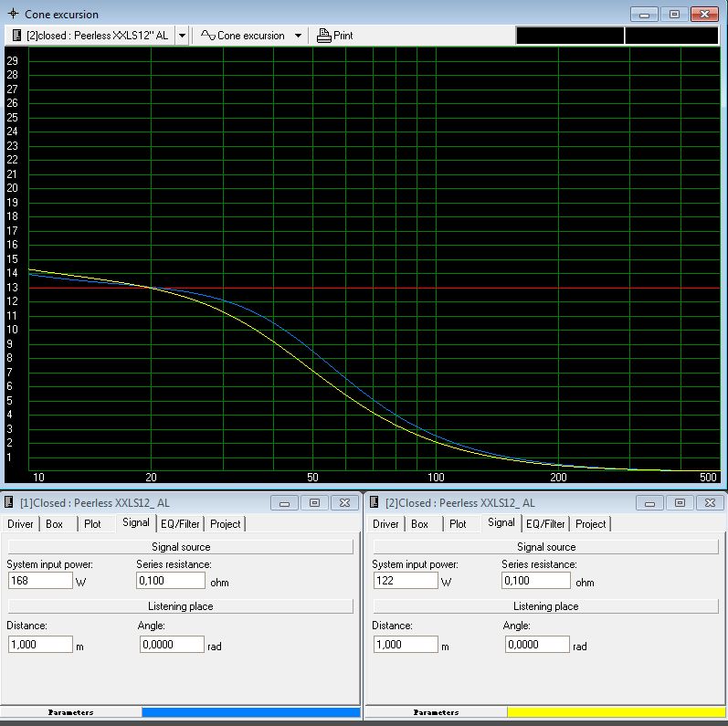The width and height of the screenshot is (728, 726).
Task: Open the project selection dropdown arrow
Action: pyautogui.click(x=182, y=36)
